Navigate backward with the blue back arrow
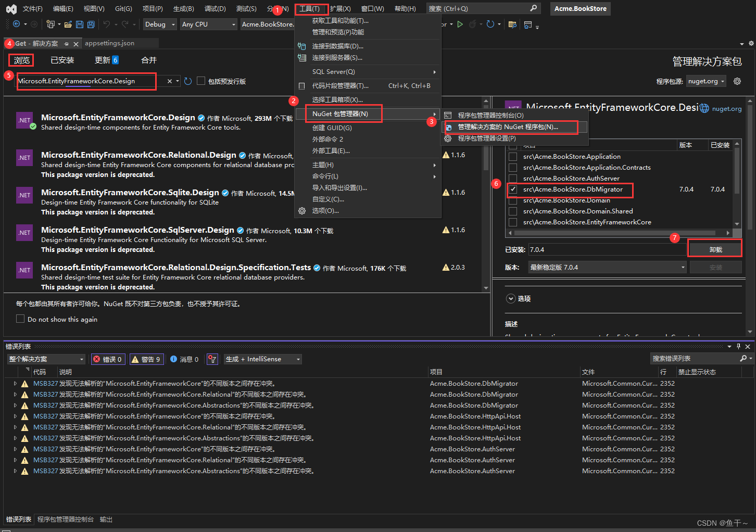Image resolution: width=756 pixels, height=532 pixels. (x=16, y=24)
